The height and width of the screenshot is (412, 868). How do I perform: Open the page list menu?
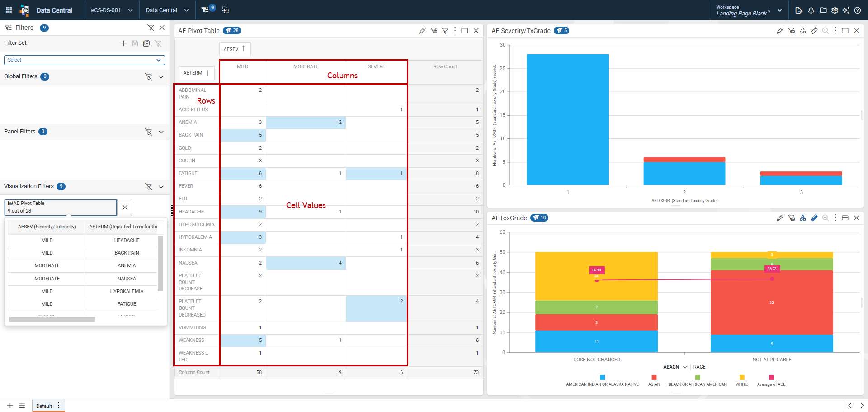[x=22, y=406]
